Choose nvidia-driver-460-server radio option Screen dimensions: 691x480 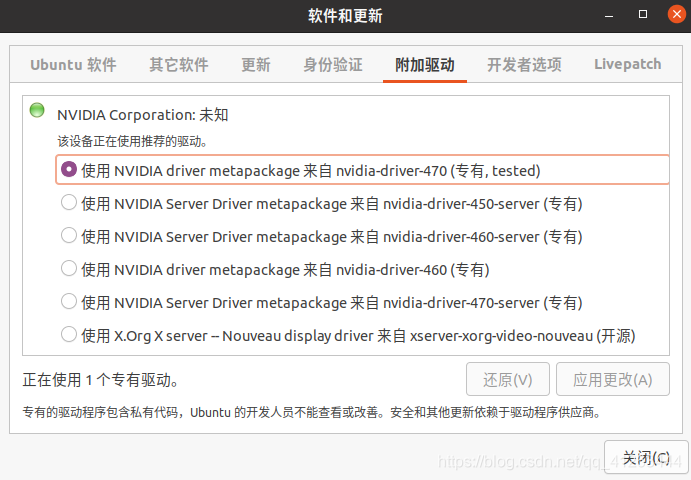coord(69,236)
